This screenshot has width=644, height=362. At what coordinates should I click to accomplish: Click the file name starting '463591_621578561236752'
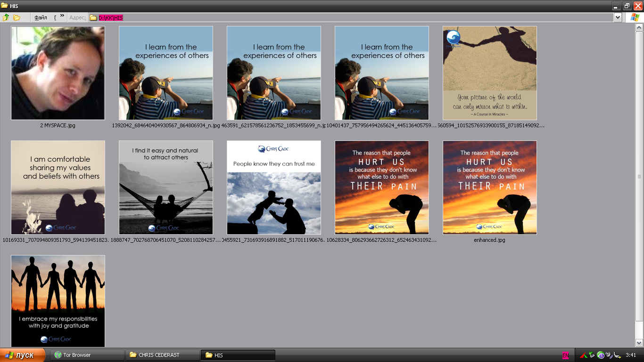point(274,126)
